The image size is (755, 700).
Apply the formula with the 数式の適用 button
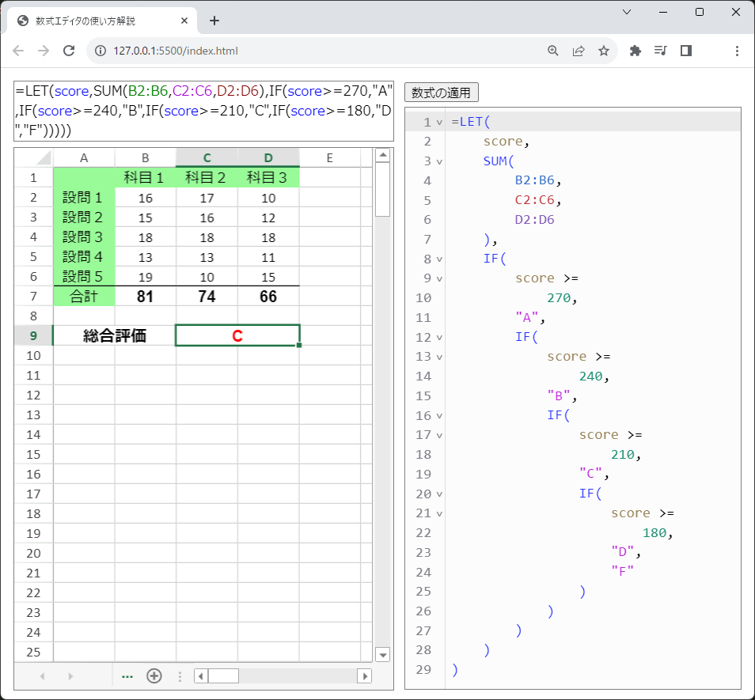(x=441, y=92)
